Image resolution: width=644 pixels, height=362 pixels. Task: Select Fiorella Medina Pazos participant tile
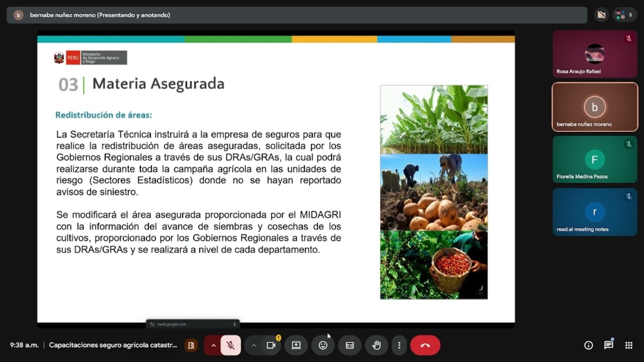[x=595, y=159]
